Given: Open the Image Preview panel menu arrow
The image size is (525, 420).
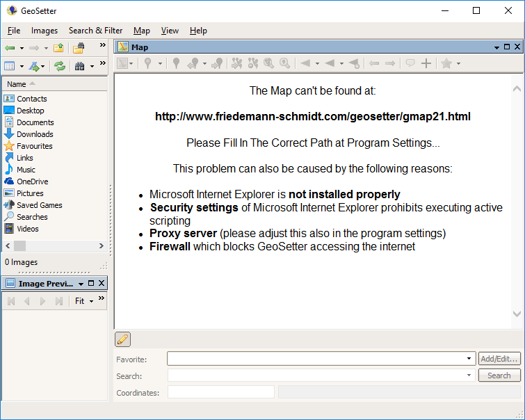Looking at the screenshot, I should pos(81,284).
